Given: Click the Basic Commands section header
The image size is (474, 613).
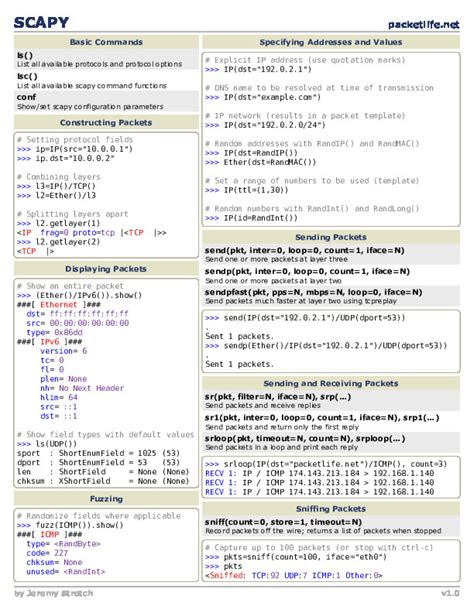Looking at the screenshot, I should click(106, 42).
